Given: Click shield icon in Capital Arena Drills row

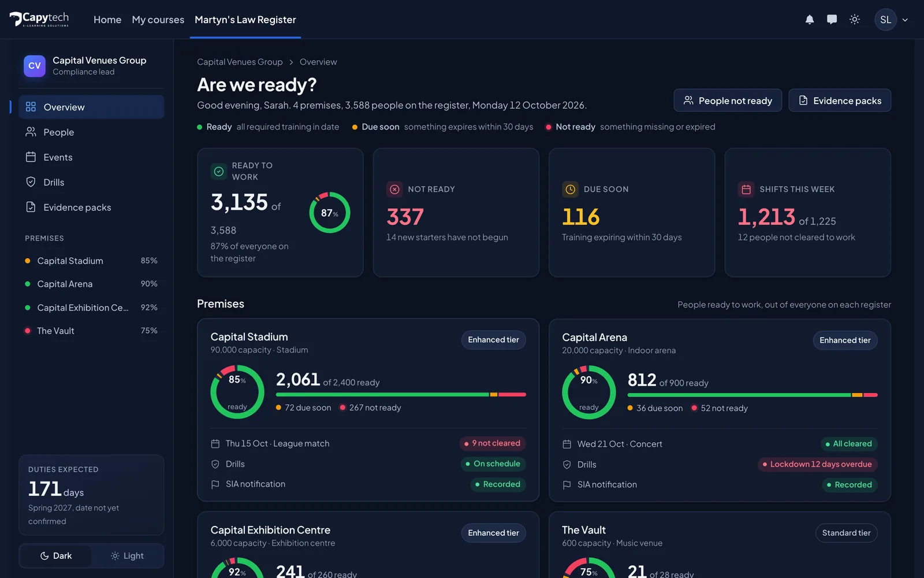Looking at the screenshot, I should (567, 465).
